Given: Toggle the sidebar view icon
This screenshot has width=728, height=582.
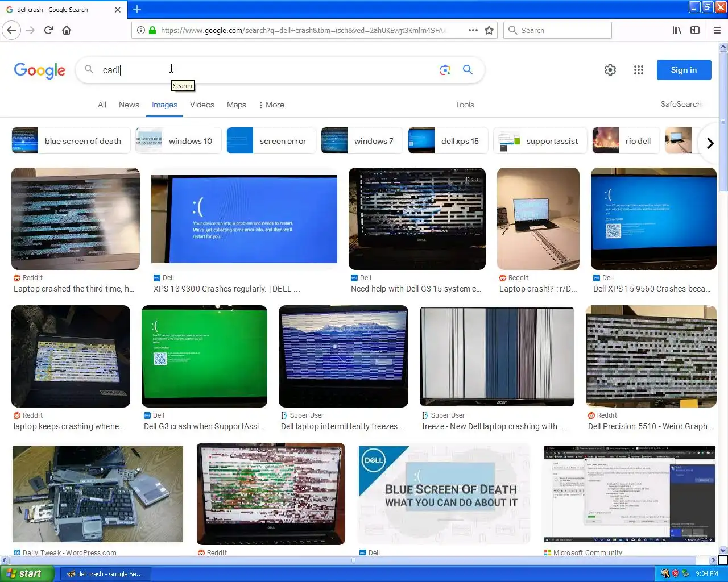Looking at the screenshot, I should (x=695, y=30).
